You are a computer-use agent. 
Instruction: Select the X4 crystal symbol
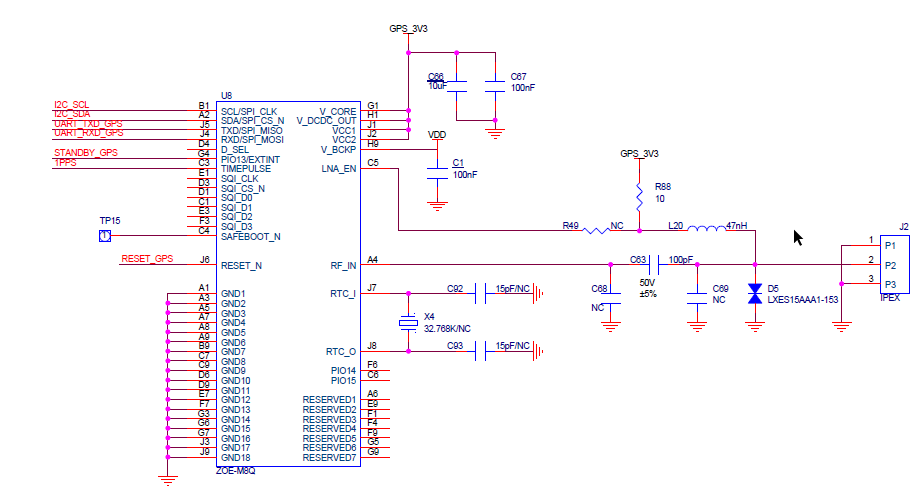408,322
